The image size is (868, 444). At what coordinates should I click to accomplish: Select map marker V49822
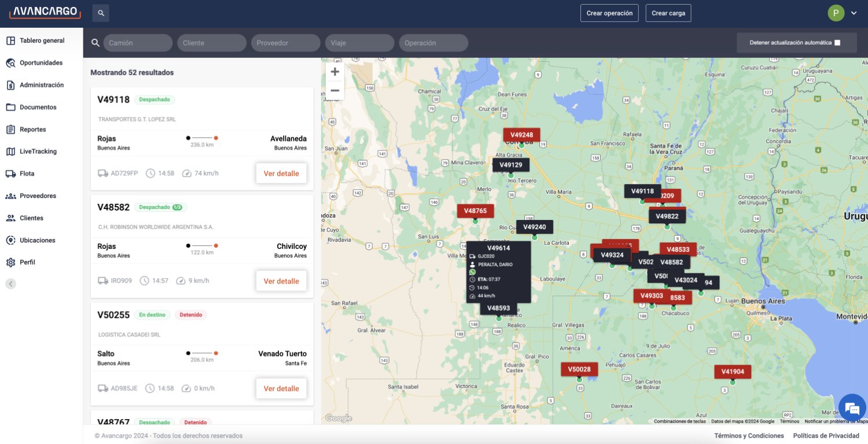pyautogui.click(x=667, y=217)
